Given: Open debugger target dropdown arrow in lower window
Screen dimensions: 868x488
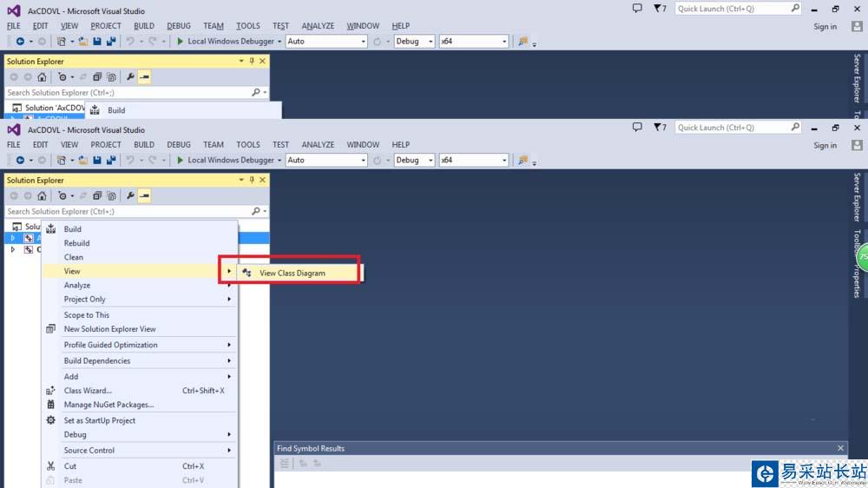Looking at the screenshot, I should [x=279, y=160].
